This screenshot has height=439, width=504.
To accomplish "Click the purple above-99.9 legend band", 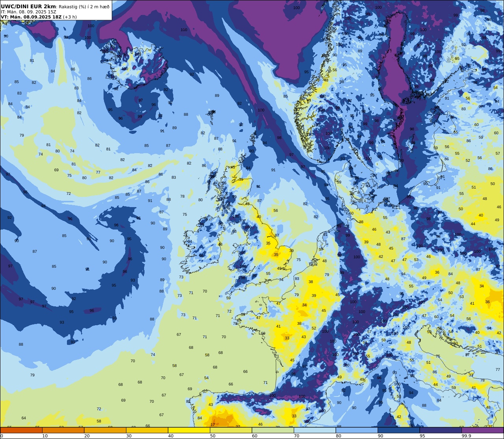I will [x=482, y=430].
